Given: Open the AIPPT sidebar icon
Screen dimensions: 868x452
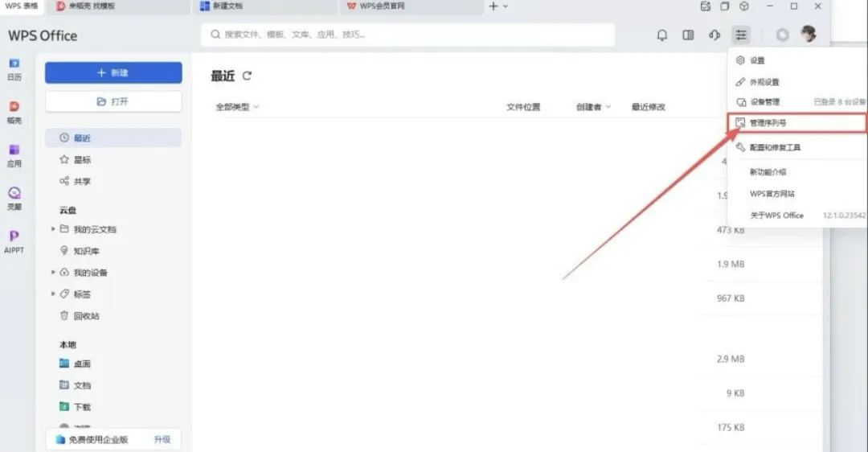Looking at the screenshot, I should click(x=14, y=242).
